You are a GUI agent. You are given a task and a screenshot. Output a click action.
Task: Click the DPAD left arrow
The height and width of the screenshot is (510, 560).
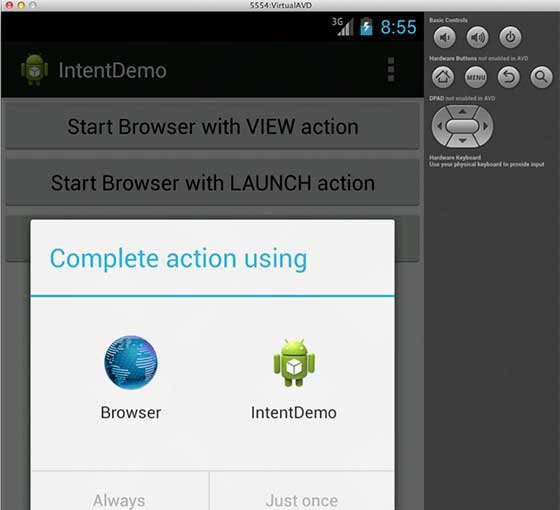coord(439,126)
